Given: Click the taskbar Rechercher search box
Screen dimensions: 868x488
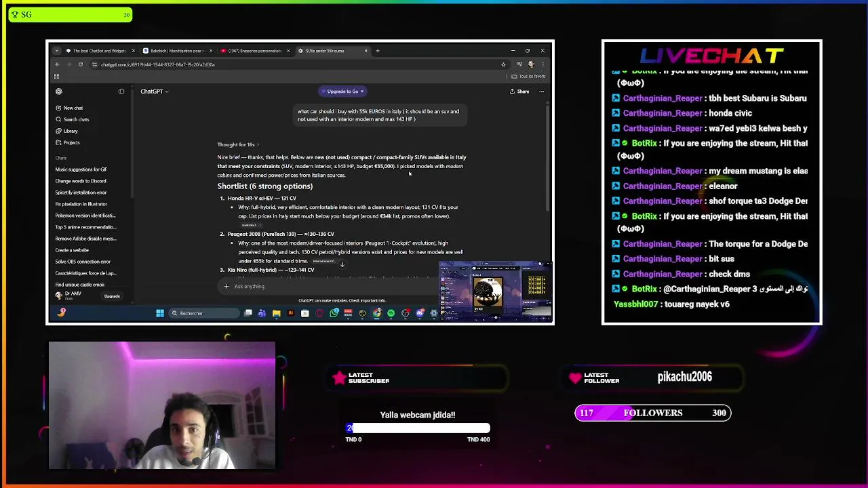Looking at the screenshot, I should (203, 313).
